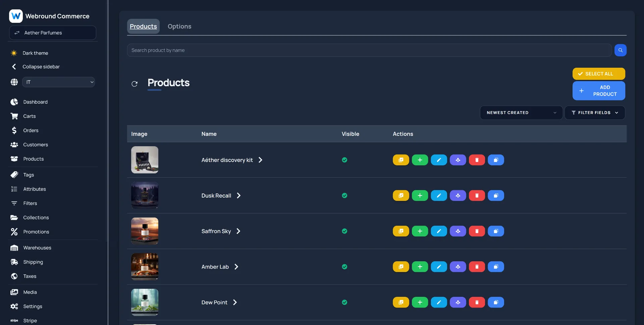This screenshot has width=644, height=325.
Task: Open the Aether Parfumes store switcher
Action: 53,33
